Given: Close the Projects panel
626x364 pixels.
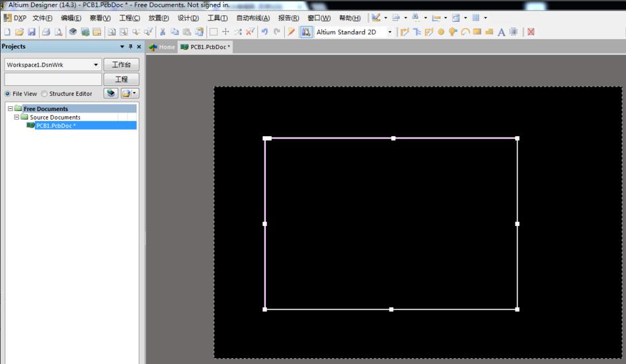Looking at the screenshot, I should pyautogui.click(x=139, y=47).
